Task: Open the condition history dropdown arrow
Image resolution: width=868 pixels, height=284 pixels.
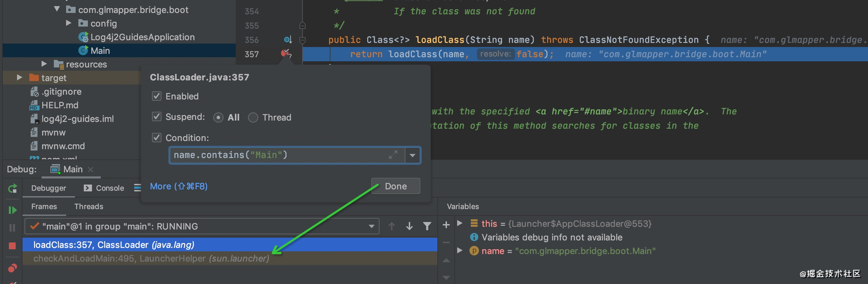Action: pos(413,155)
